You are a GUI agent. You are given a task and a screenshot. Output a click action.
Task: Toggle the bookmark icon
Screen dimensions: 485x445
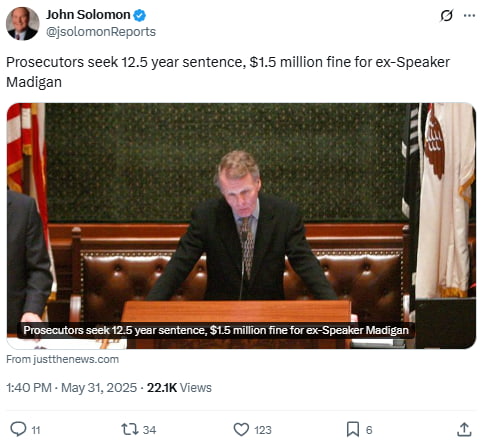(353, 429)
